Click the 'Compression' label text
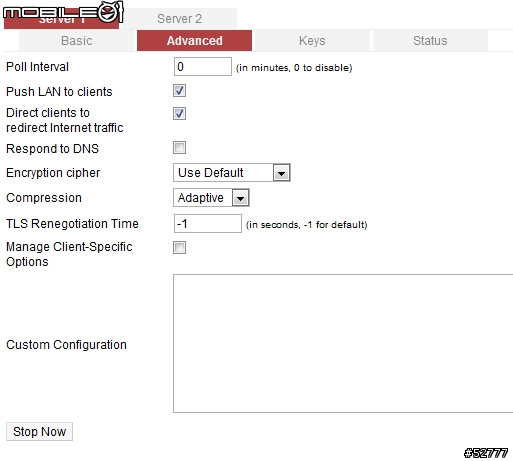The image size is (513, 461). click(44, 198)
